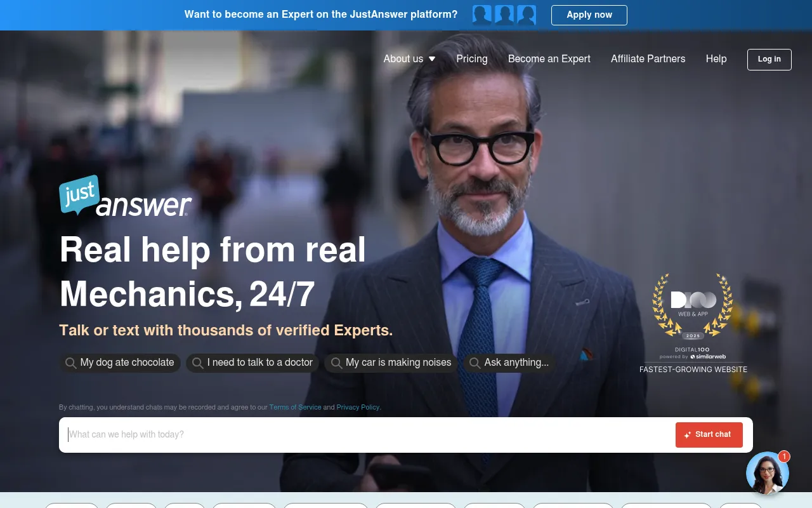Screen dimensions: 812x508
Task: Open the Help menu item
Action: tap(716, 58)
